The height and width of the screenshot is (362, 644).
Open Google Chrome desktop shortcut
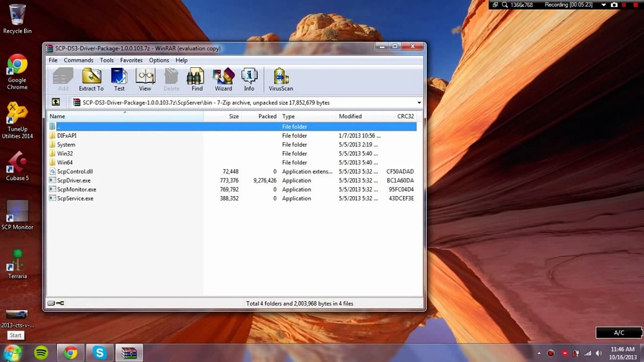(x=17, y=72)
